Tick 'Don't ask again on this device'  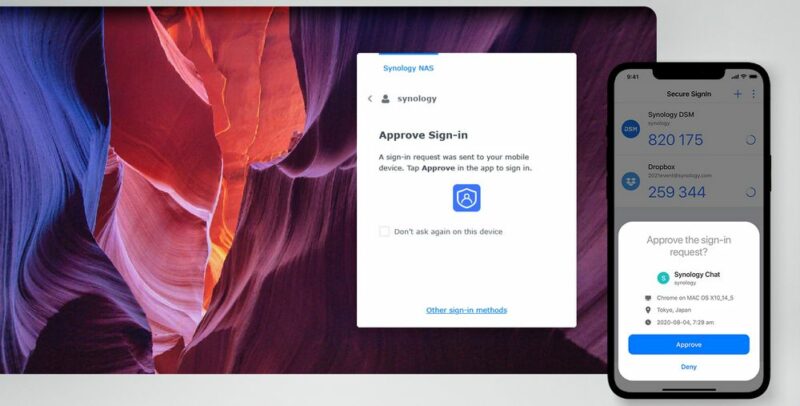tap(384, 232)
